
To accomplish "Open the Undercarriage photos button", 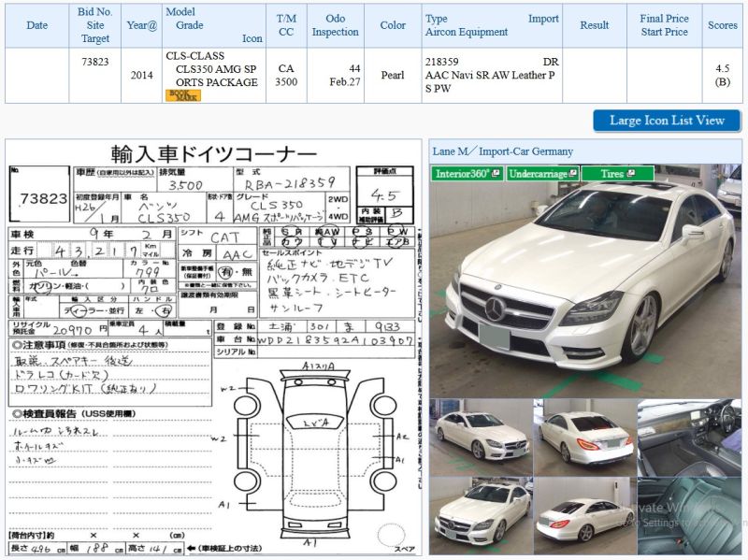I will click(x=542, y=174).
